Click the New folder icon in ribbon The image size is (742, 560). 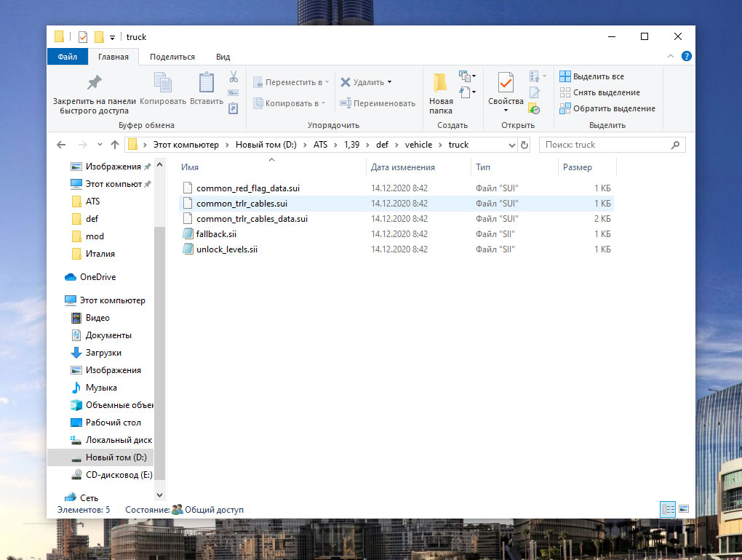pos(441,82)
